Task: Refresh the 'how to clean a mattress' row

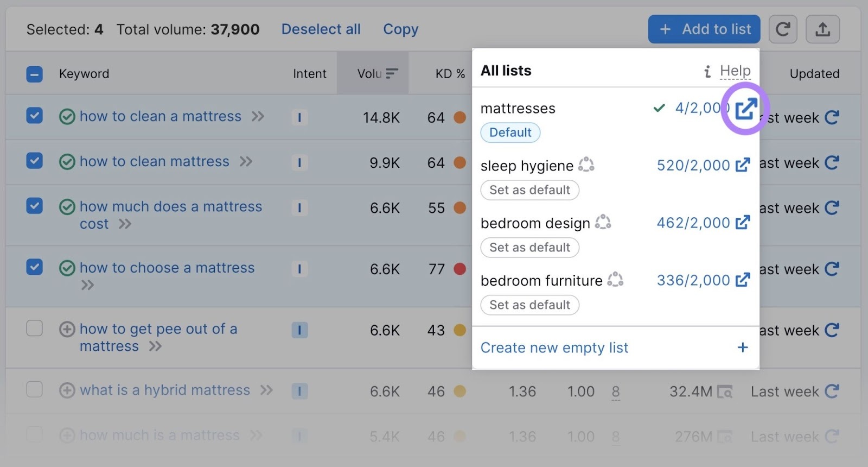Action: 832,117
